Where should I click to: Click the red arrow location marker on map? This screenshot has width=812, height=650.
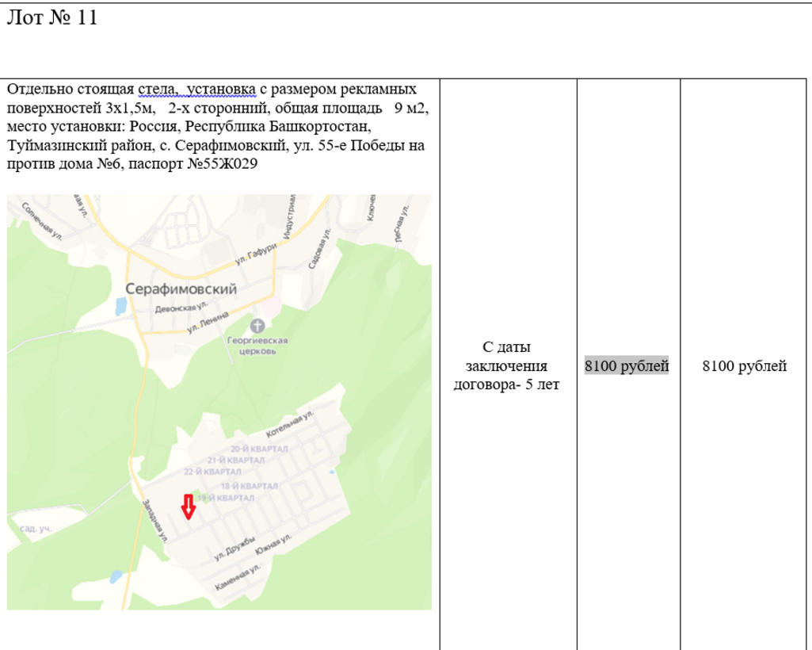click(189, 506)
